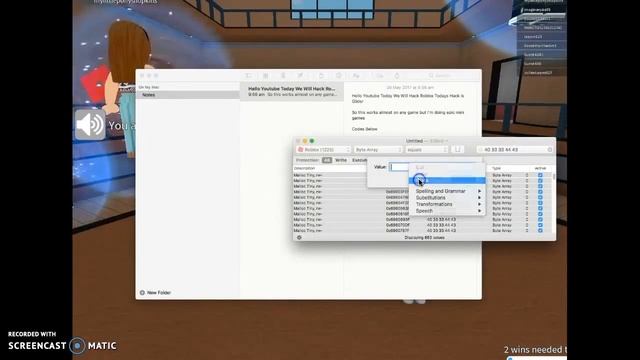The image size is (640, 360).
Task: Uncheck the Active checkbox of the first variable row
Action: pos(540,175)
